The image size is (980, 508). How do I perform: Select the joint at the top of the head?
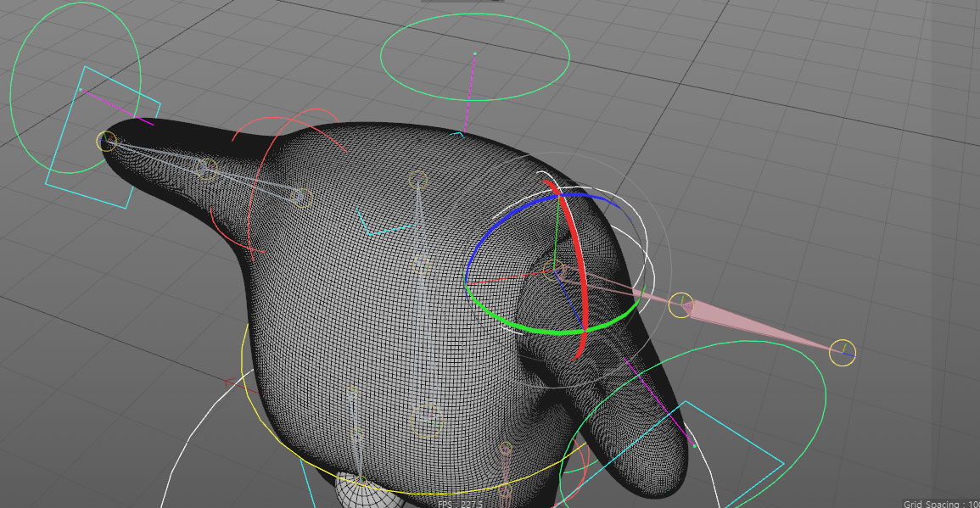(x=417, y=179)
